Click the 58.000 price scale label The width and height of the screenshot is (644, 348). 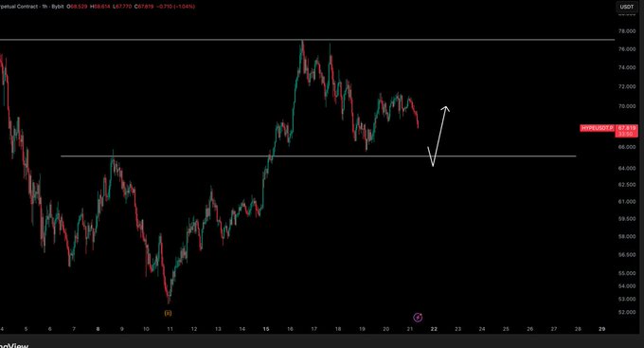[627, 237]
